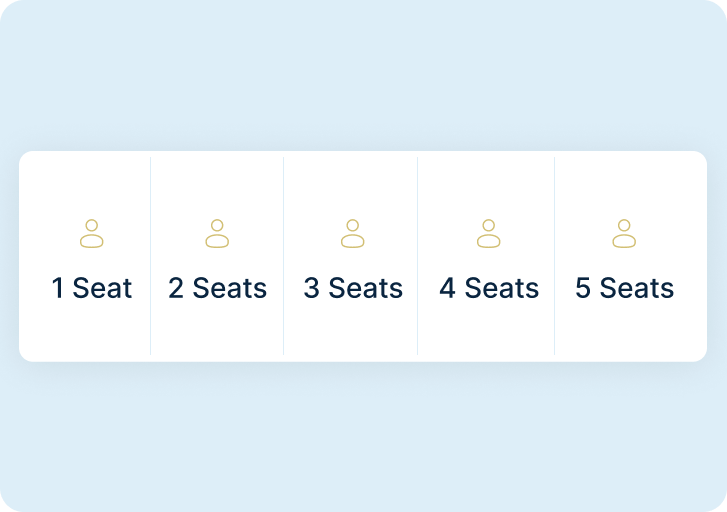The image size is (727, 512).
Task: Click the word Seat in 1 Seat
Action: click(x=102, y=288)
